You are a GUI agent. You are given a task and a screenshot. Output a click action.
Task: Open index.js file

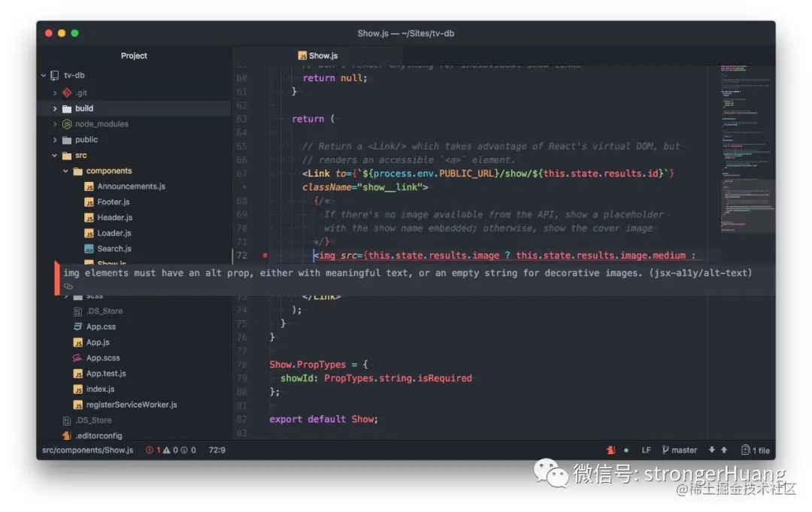pyautogui.click(x=101, y=389)
